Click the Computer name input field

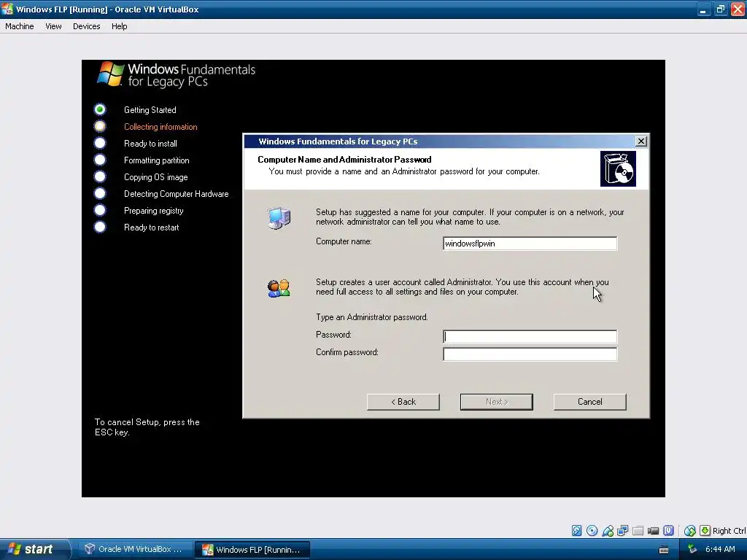[530, 244]
